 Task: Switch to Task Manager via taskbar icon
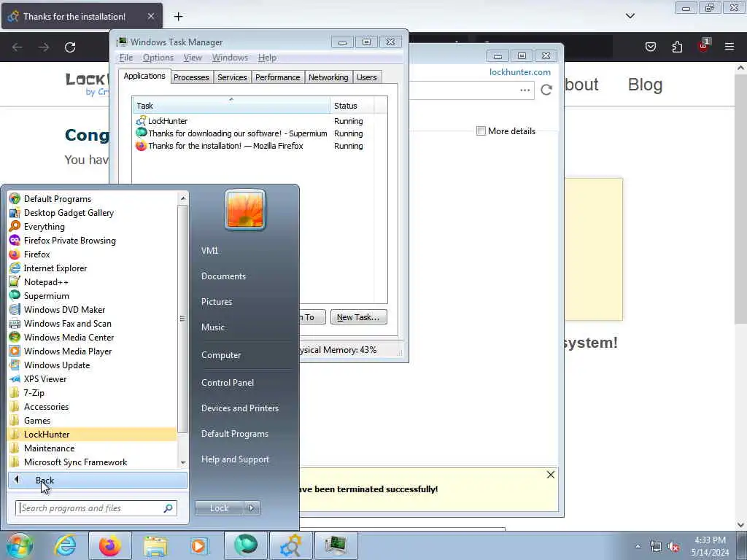(336, 545)
